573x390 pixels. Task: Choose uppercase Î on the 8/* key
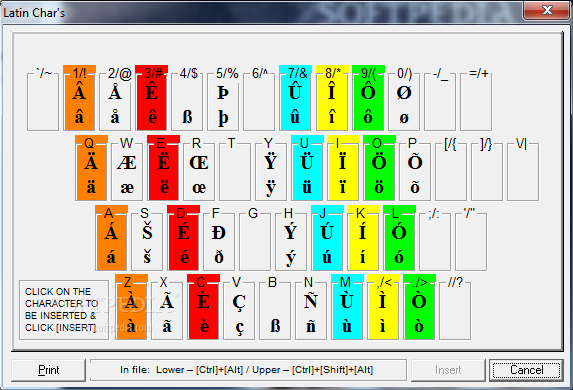point(331,92)
